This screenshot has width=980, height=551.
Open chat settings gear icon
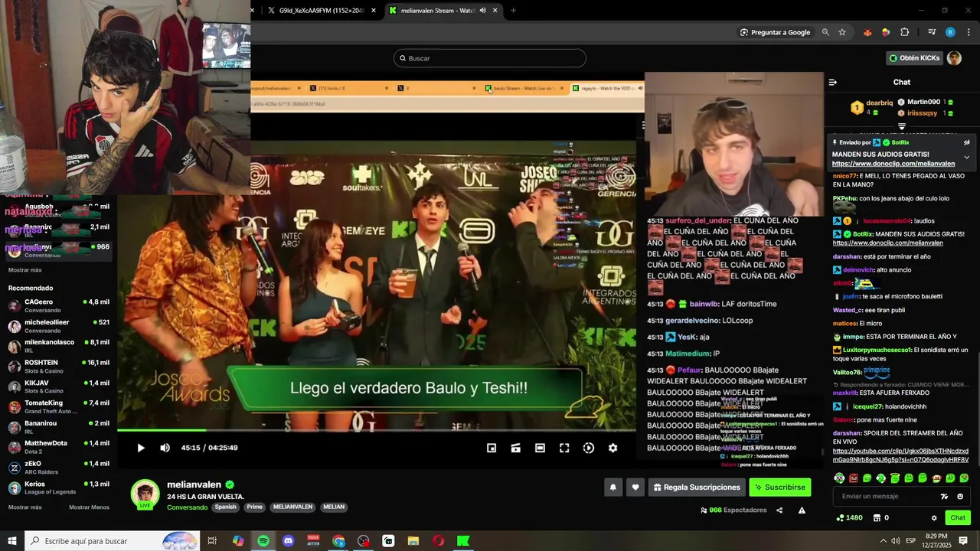934,518
